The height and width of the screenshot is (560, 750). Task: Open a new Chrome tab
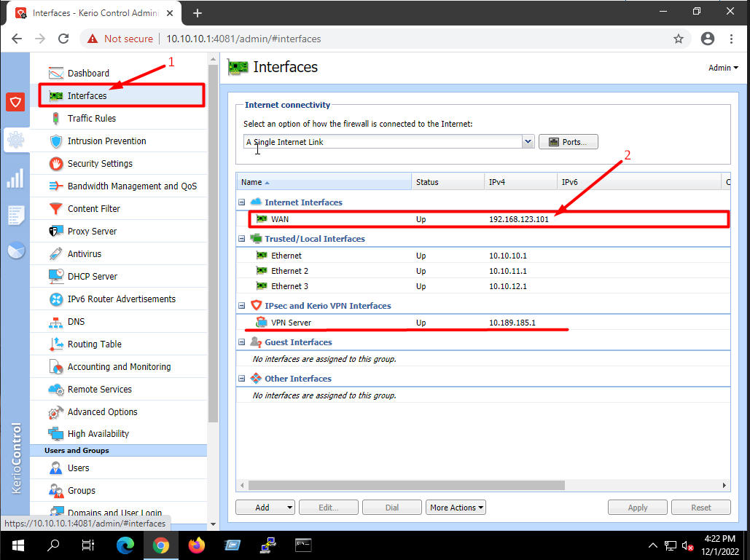[x=197, y=13]
